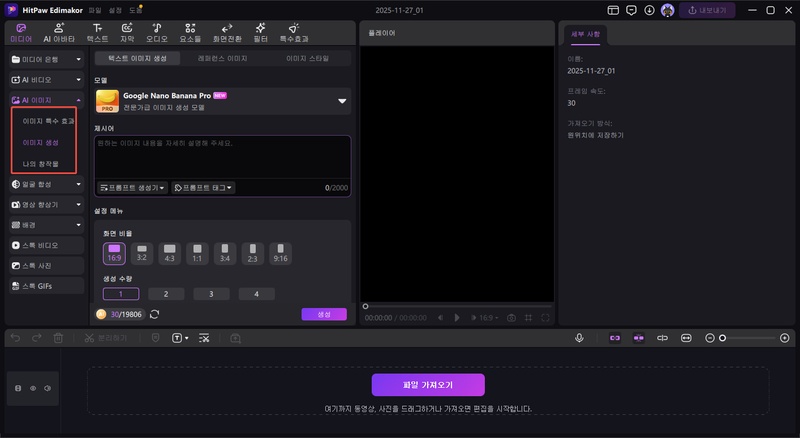This screenshot has width=800, height=438.
Task: Click the trash delete icon
Action: [58, 338]
